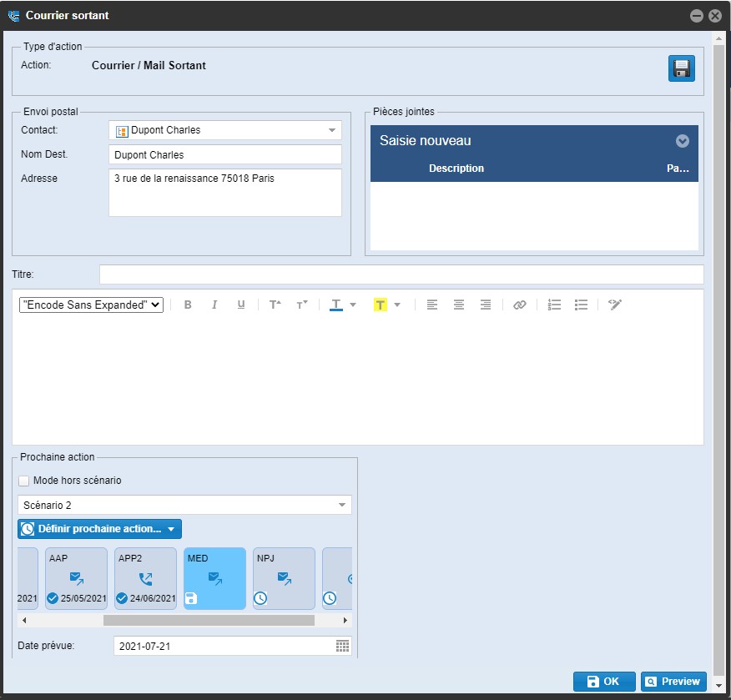Click the blue floppy disk save icon

tap(681, 68)
